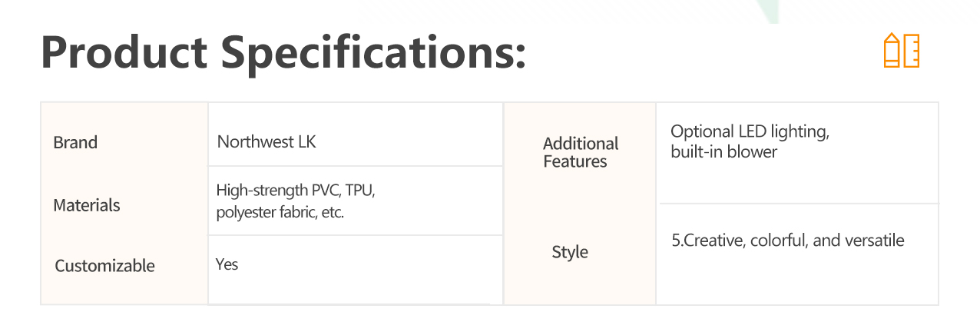Click the Optional LED lighting text
The width and height of the screenshot is (980, 332).
pyautogui.click(x=750, y=131)
